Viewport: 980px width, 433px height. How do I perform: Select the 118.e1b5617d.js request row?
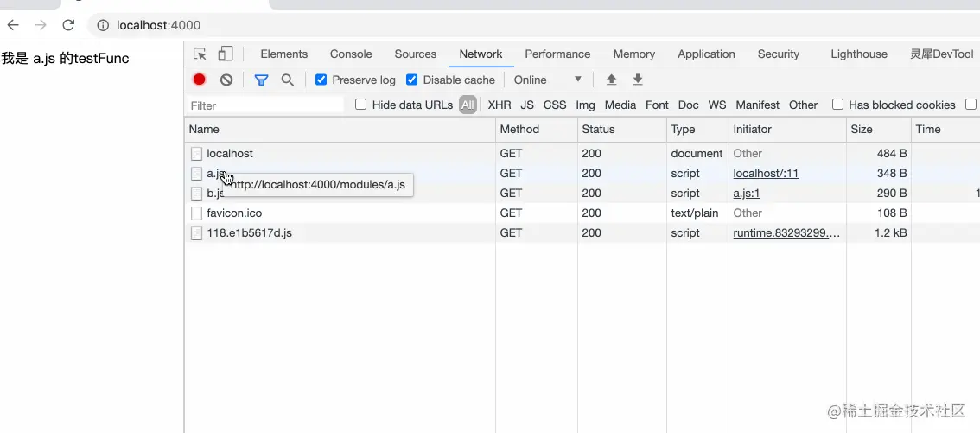[x=582, y=233]
